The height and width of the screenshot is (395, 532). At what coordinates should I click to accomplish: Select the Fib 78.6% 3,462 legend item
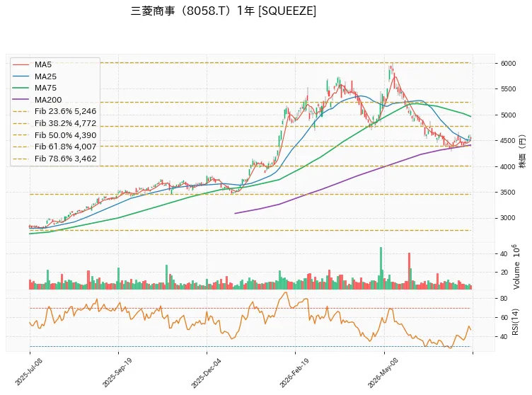pos(54,159)
